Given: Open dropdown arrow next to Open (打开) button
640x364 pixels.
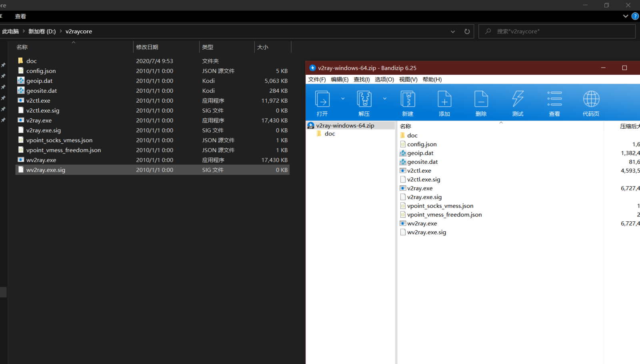Looking at the screenshot, I should 343,99.
